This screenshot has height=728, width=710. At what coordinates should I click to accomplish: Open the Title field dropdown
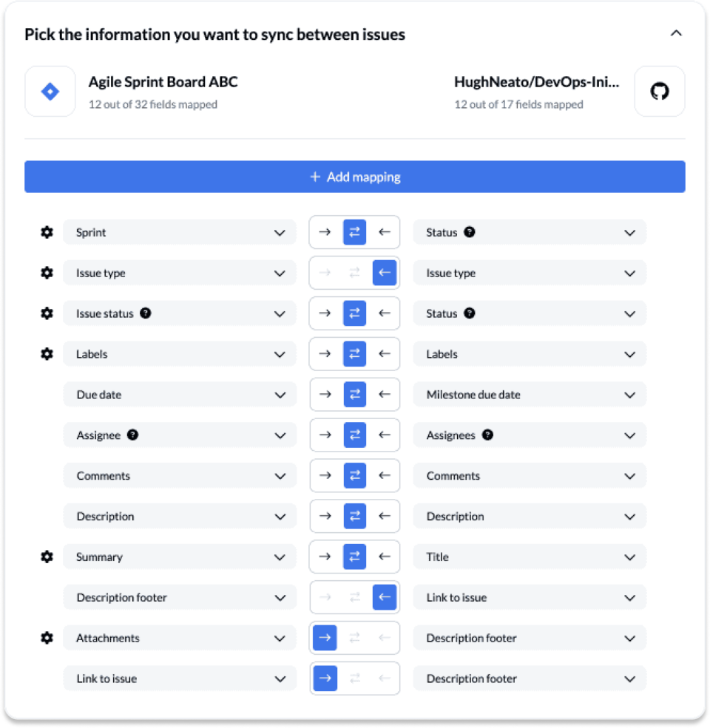[630, 557]
